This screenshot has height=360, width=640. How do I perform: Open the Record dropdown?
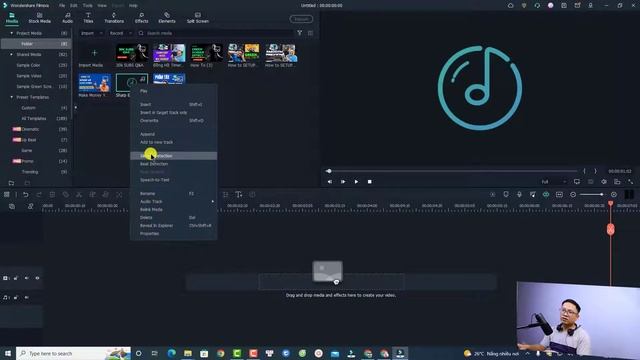coord(120,33)
